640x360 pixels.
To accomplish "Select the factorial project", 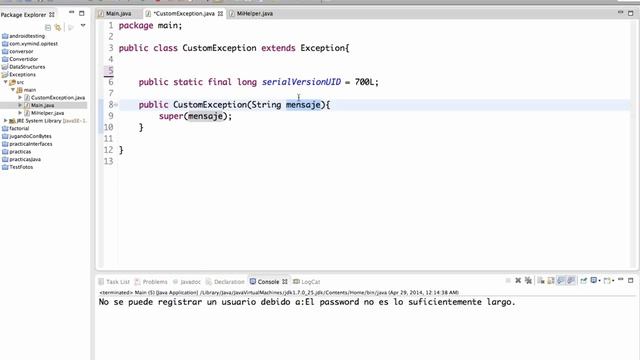I will tap(19, 128).
